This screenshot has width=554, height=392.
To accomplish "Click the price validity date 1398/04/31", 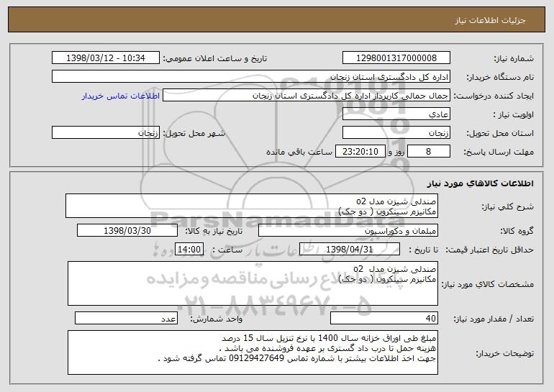I will coord(350,250).
